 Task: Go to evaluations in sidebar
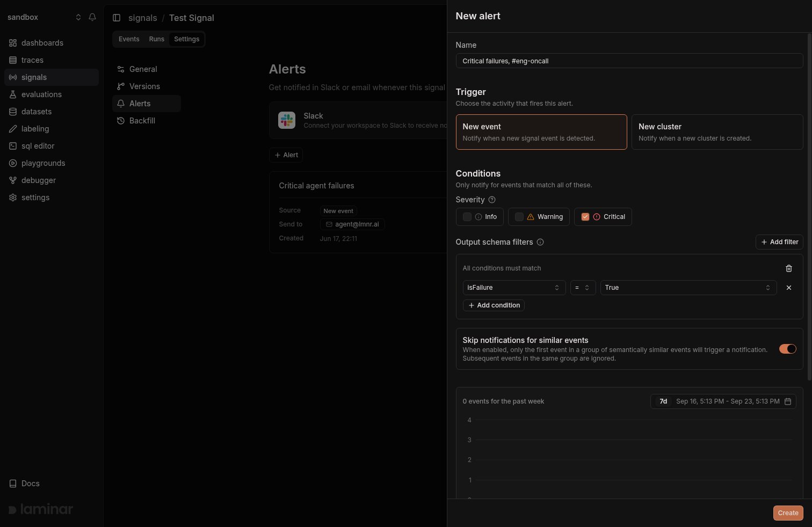point(51,94)
